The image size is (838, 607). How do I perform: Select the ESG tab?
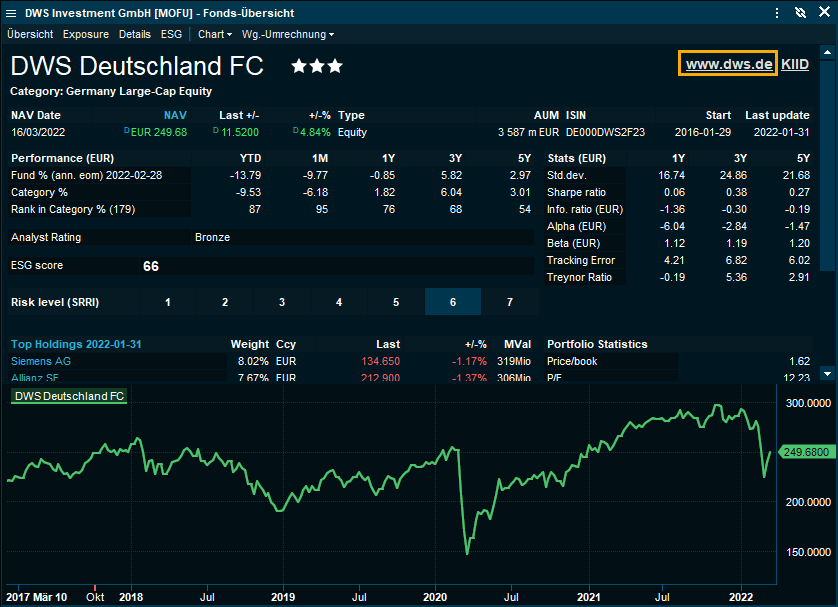pos(171,34)
